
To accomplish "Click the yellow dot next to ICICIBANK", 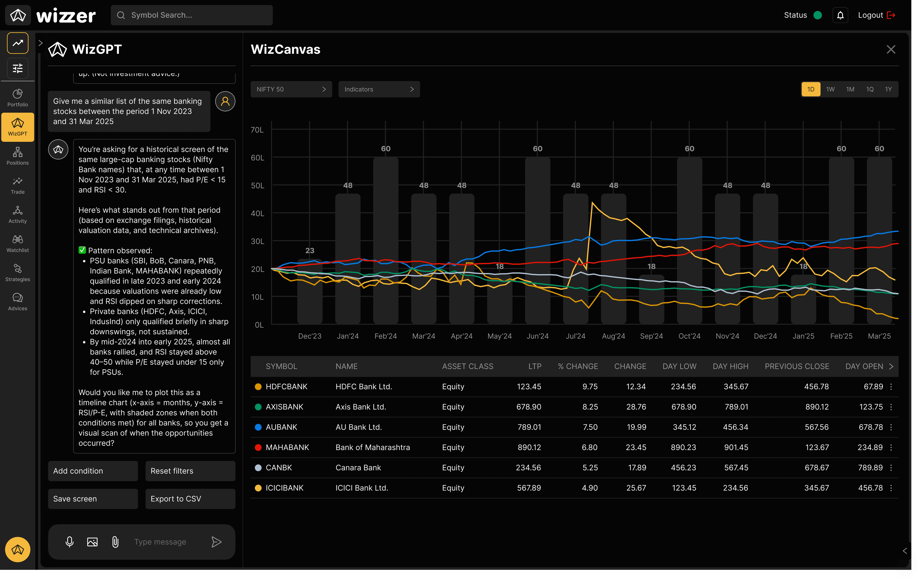I will point(258,488).
